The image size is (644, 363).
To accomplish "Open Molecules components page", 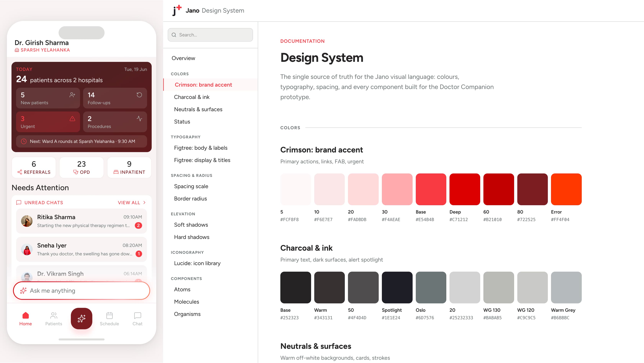I will 187,302.
